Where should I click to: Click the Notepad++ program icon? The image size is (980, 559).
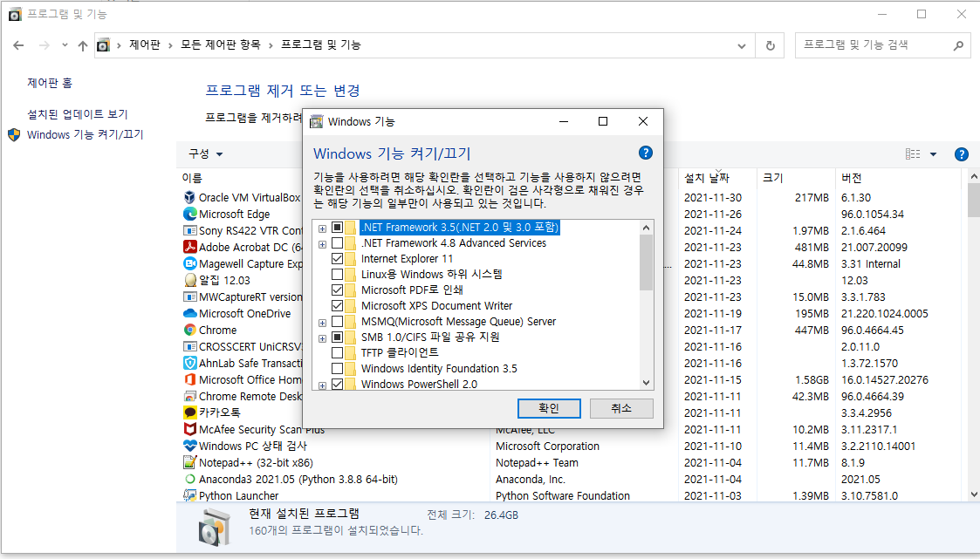coord(189,463)
